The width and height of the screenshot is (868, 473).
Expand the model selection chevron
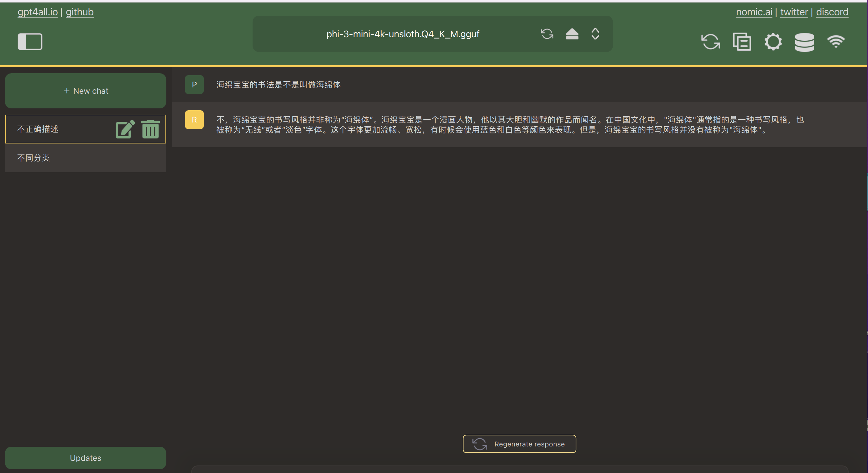tap(595, 34)
